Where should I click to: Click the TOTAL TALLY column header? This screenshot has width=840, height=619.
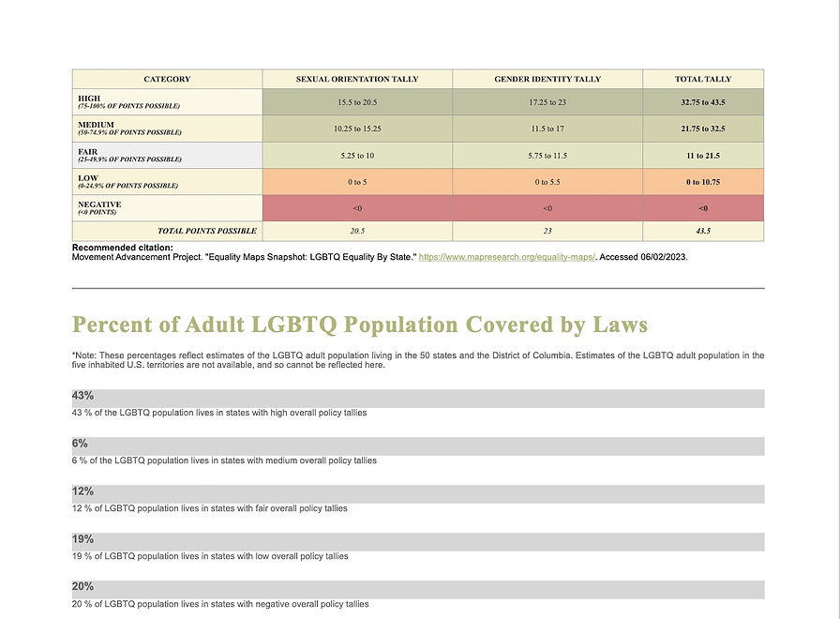[x=703, y=79]
